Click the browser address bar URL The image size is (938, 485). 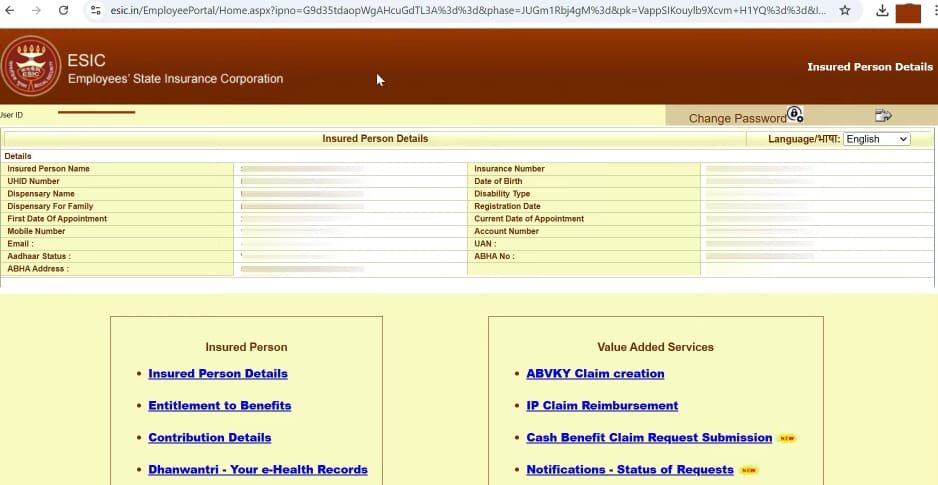tap(460, 11)
